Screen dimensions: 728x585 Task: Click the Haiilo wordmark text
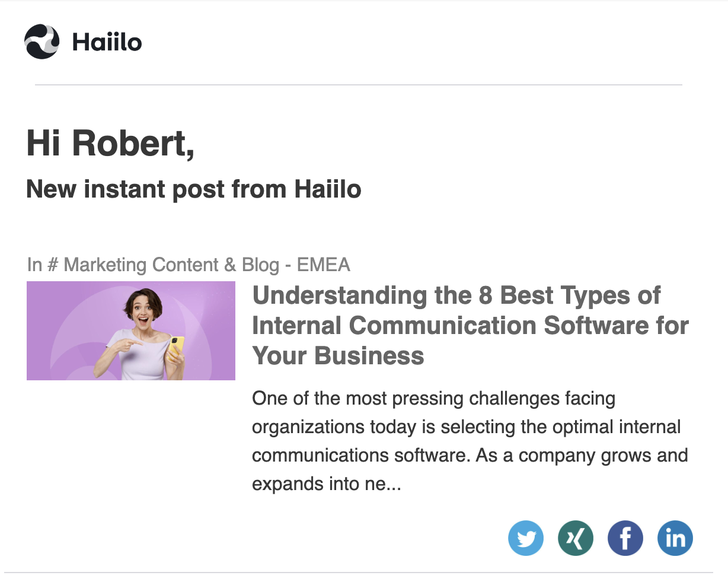coord(107,42)
